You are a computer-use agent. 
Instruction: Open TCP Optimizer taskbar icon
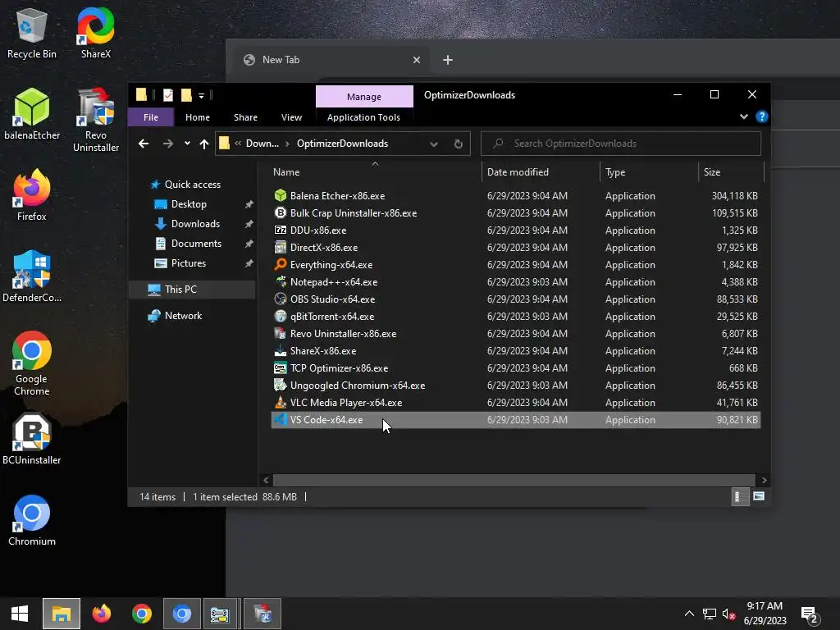[220, 614]
